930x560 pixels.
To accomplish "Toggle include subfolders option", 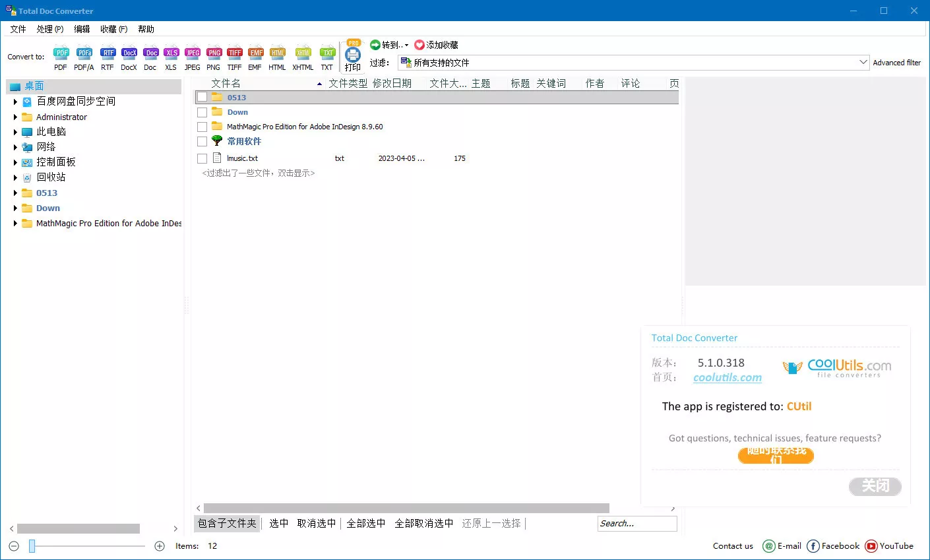I will [227, 523].
